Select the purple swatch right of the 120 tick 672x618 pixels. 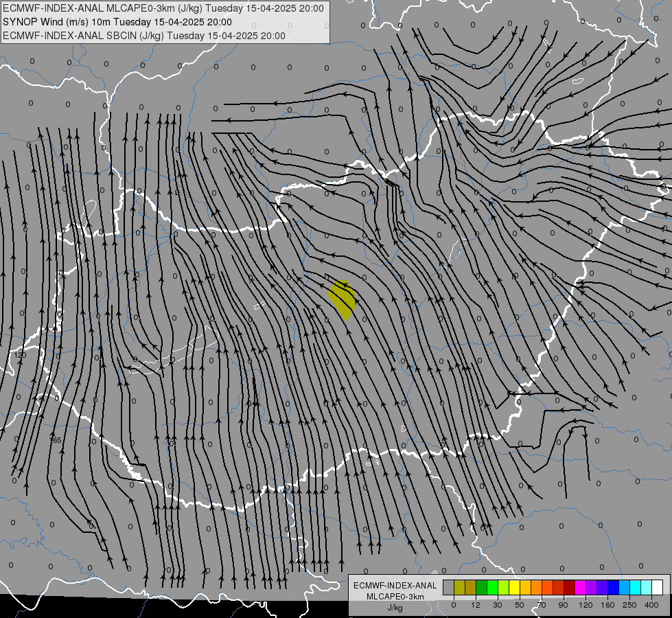[x=592, y=588]
